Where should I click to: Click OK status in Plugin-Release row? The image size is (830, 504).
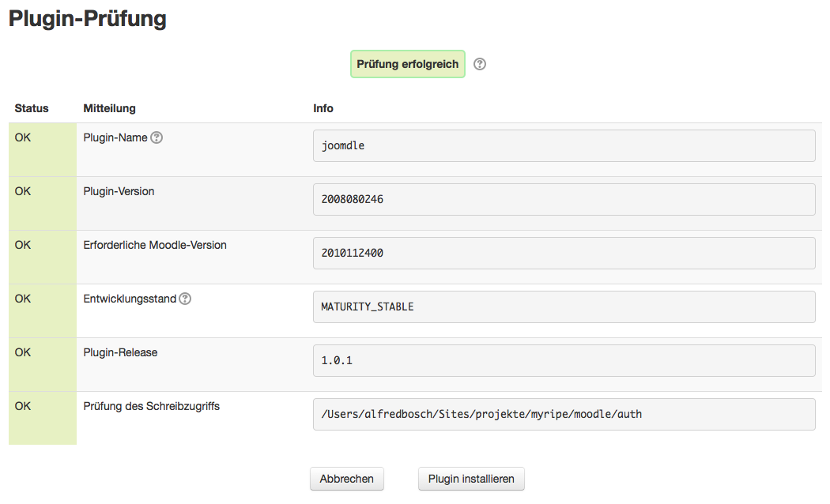[x=23, y=352]
